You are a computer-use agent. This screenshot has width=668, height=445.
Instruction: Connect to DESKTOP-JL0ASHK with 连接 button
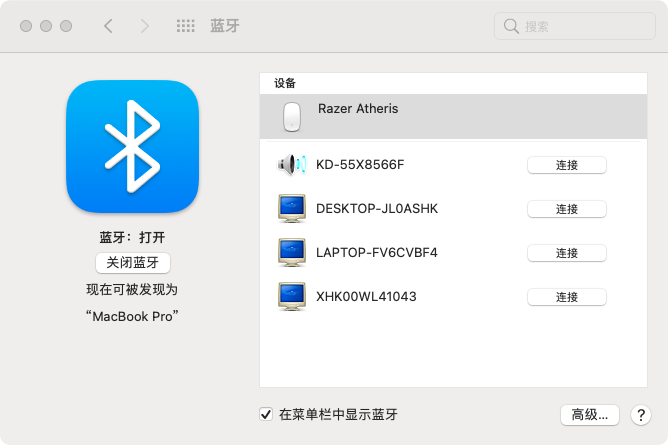click(x=567, y=209)
